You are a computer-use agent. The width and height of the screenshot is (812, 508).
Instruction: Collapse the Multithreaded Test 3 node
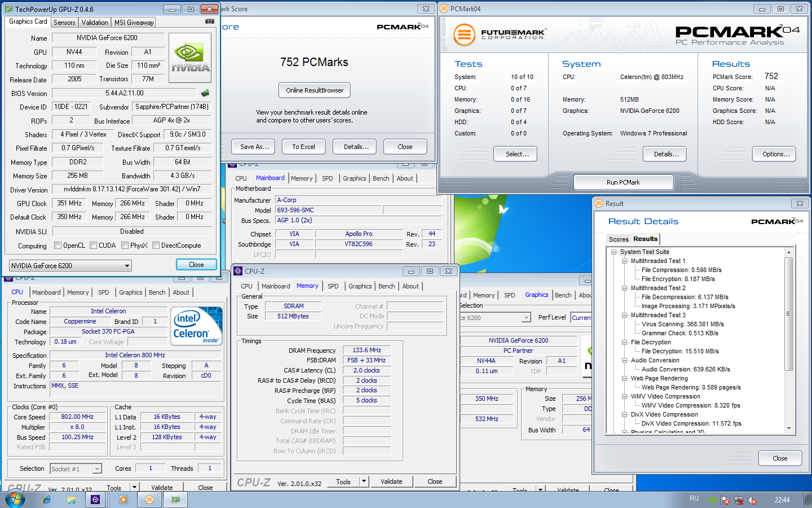click(x=625, y=315)
